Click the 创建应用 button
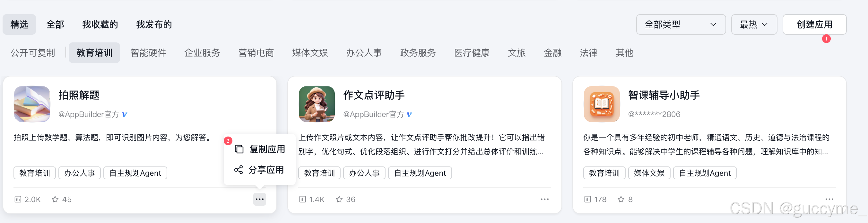868x223 pixels. pyautogui.click(x=814, y=24)
